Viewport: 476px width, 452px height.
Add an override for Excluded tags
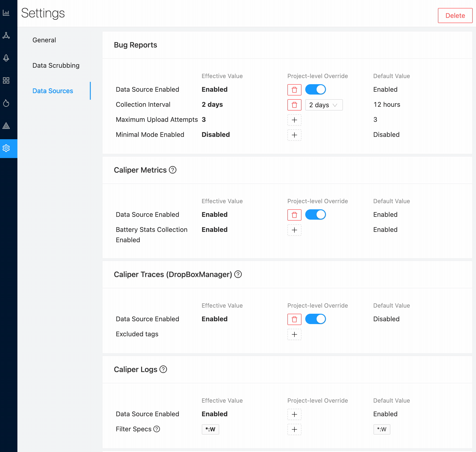coord(294,334)
